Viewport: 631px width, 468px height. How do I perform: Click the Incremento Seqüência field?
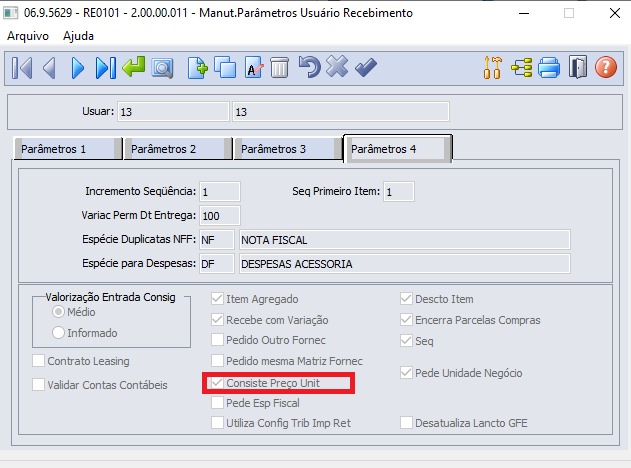point(220,192)
